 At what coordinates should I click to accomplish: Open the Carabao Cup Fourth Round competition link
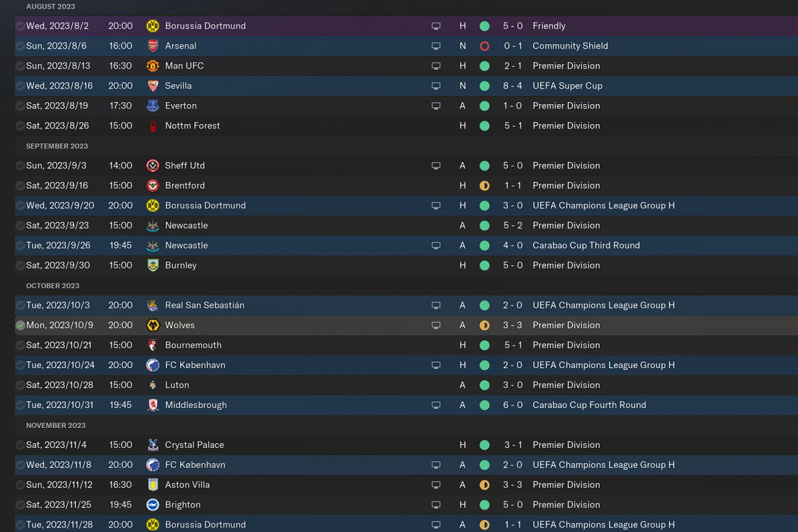589,405
